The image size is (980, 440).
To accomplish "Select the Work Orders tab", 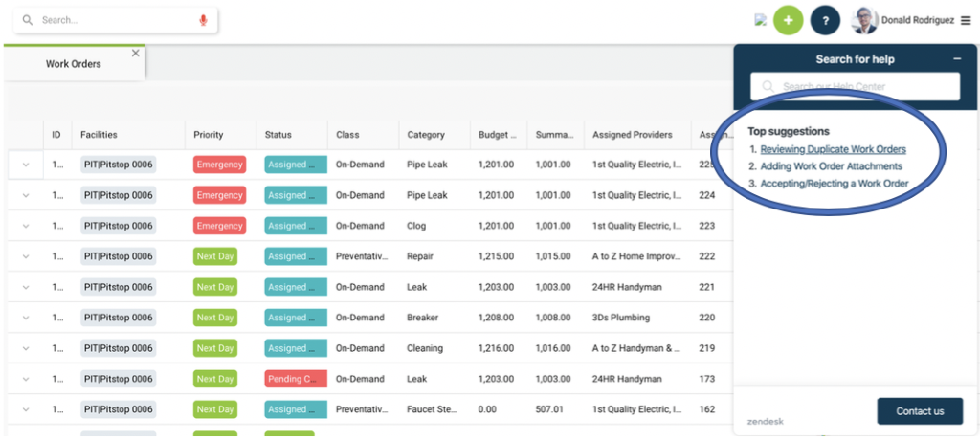I will pos(74,64).
